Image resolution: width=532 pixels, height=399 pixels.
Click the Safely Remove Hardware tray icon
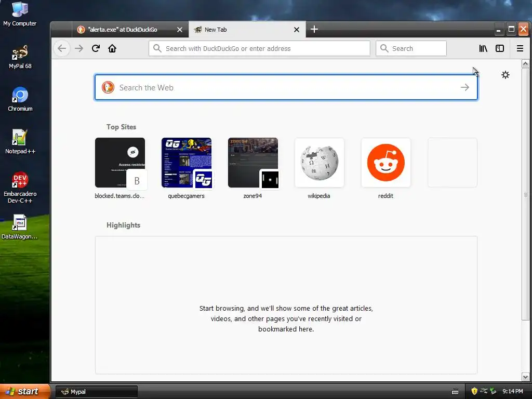coord(493,391)
